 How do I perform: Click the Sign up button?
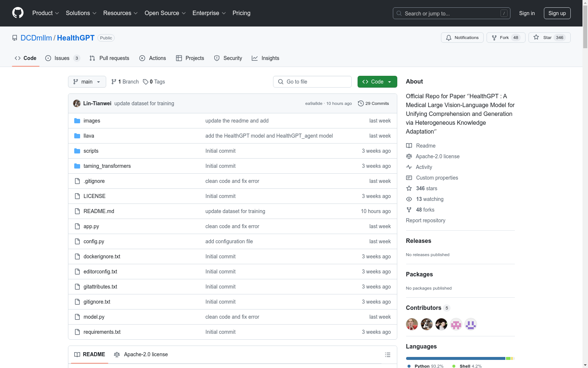557,13
